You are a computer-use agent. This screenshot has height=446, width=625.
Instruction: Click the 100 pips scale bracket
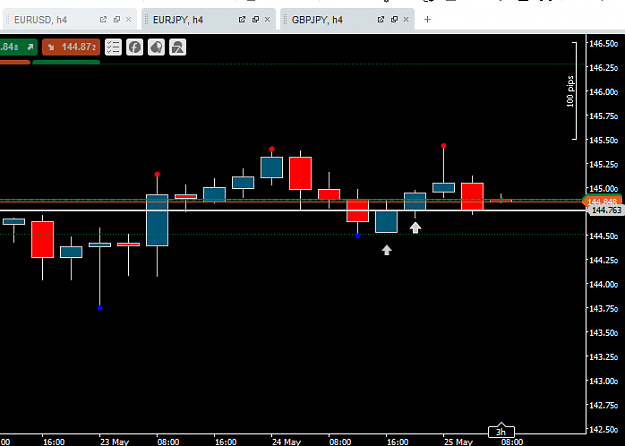point(572,91)
